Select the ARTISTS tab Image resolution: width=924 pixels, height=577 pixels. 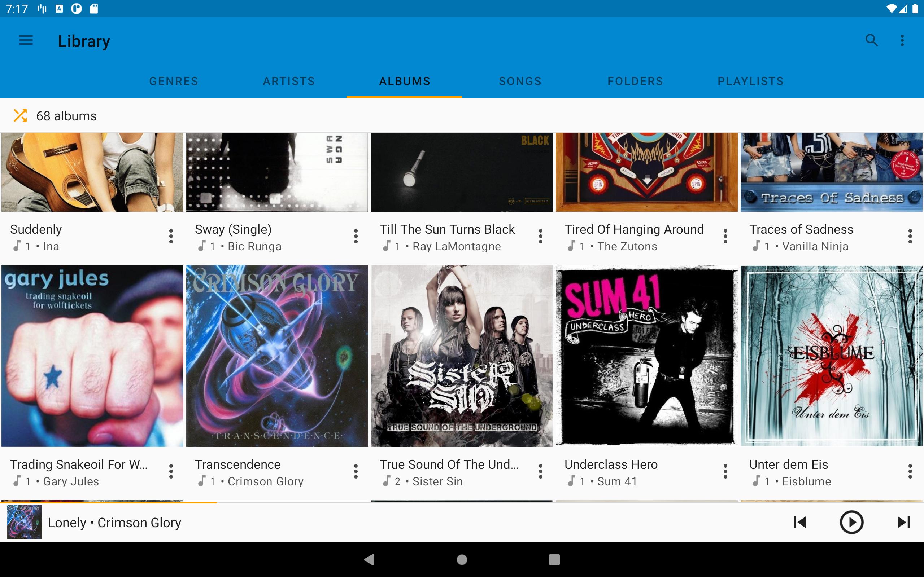click(289, 81)
